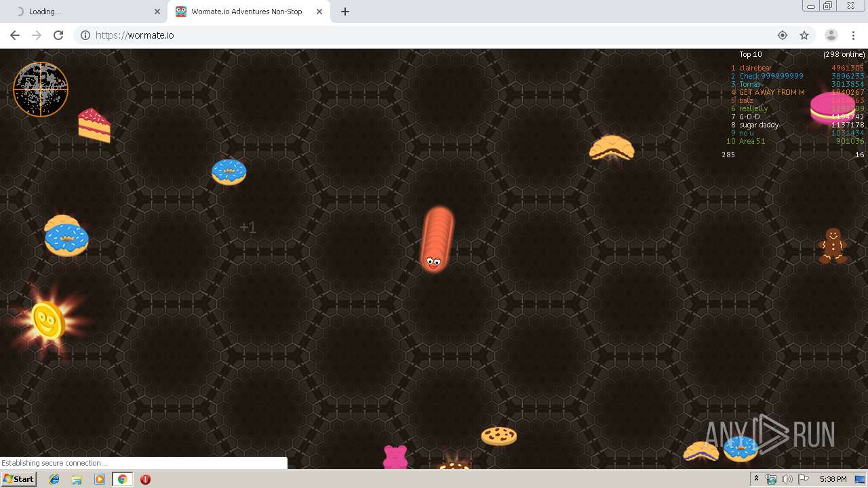Collect the gingerbread man
868x488 pixels.
click(832, 245)
